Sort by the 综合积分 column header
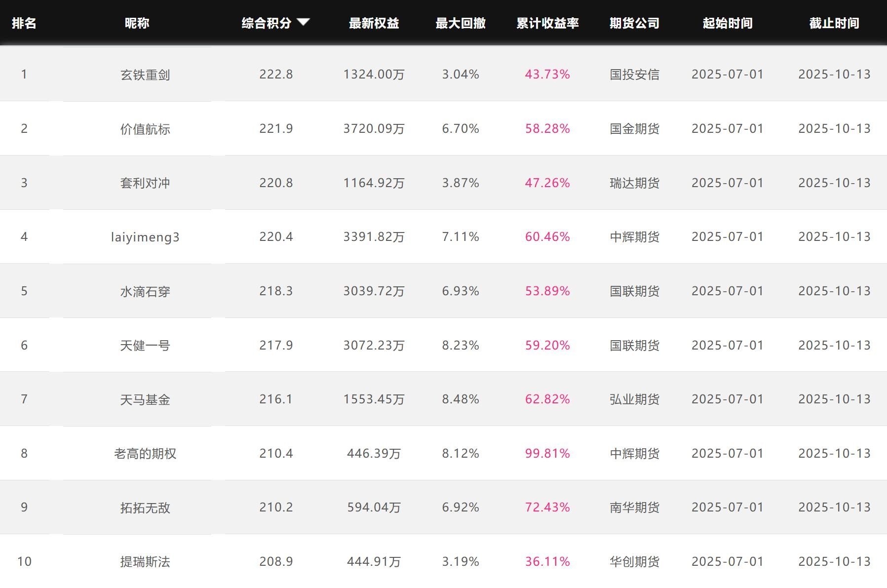 [267, 23]
